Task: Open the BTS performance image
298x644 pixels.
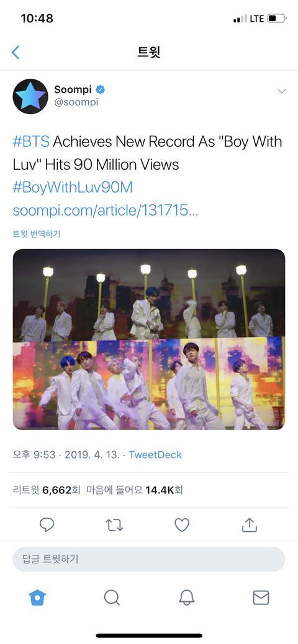Action: pos(149,339)
